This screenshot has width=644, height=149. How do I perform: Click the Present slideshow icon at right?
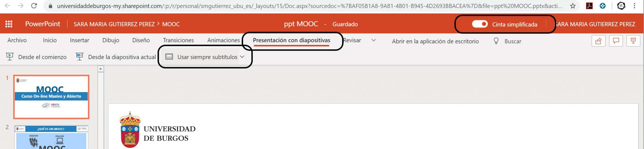[x=633, y=41]
